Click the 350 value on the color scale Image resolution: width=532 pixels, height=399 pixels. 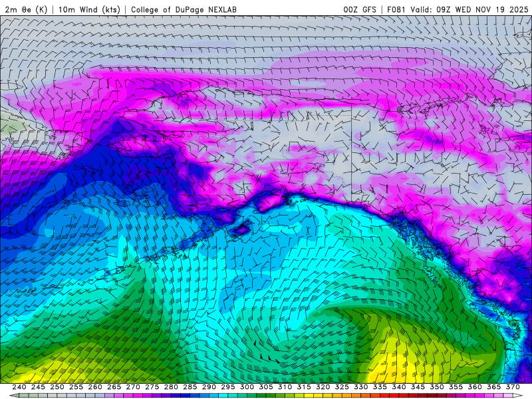[437, 387]
